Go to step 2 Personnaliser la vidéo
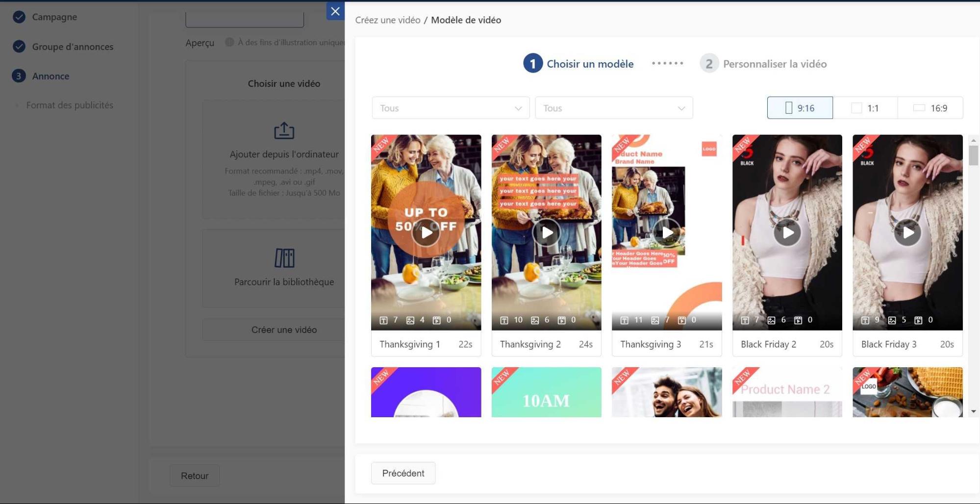Screen dimensions: 980x504 pyautogui.click(x=763, y=64)
